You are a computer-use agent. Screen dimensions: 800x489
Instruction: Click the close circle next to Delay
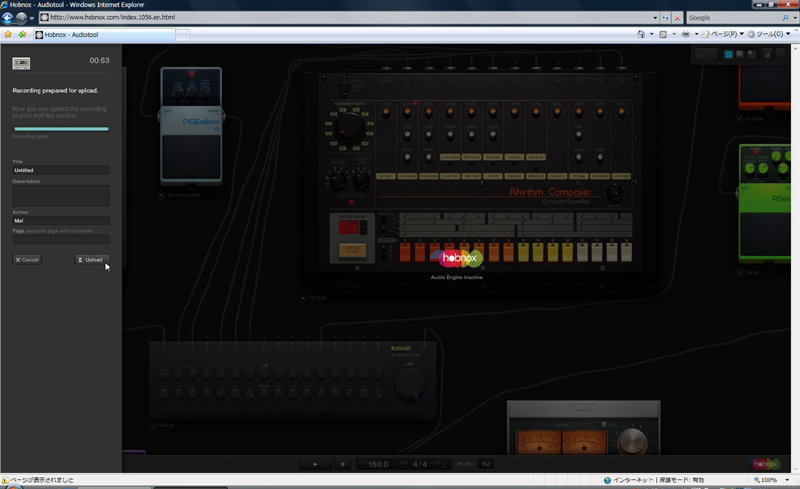coord(739,273)
